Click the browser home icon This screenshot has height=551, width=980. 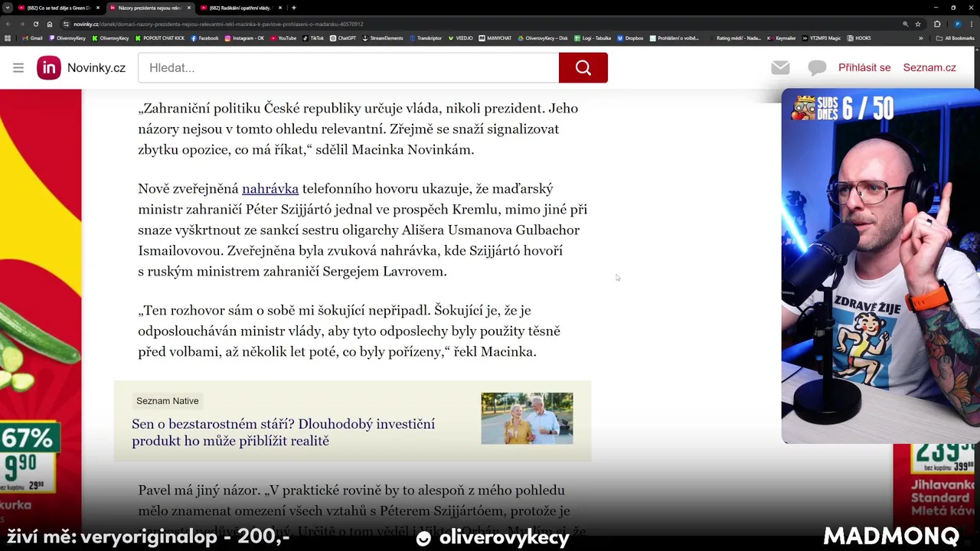(50, 24)
